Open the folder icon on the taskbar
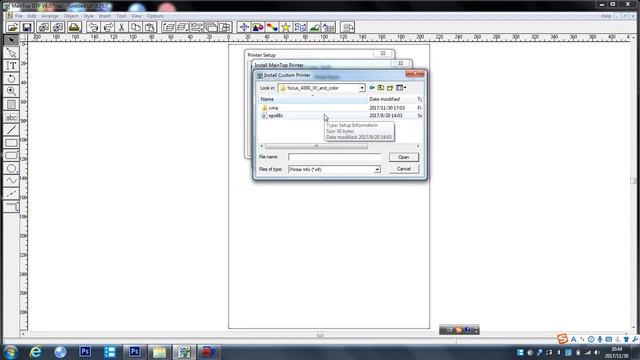The height and width of the screenshot is (360, 640). pos(159,351)
